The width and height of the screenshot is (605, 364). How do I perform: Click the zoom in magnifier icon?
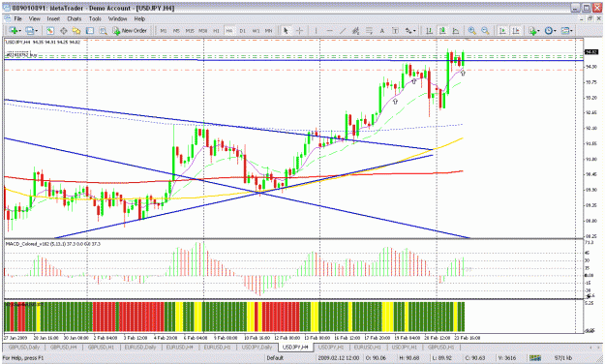click(x=471, y=30)
